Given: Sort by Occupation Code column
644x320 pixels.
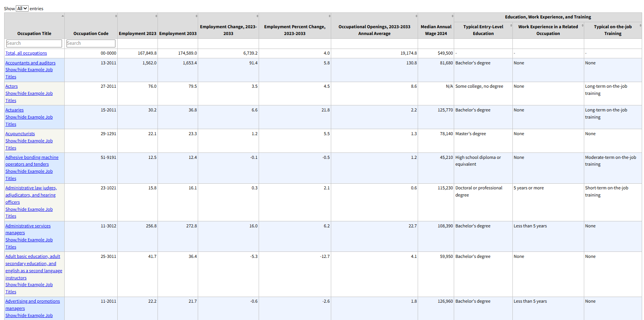Looking at the screenshot, I should (91, 26).
